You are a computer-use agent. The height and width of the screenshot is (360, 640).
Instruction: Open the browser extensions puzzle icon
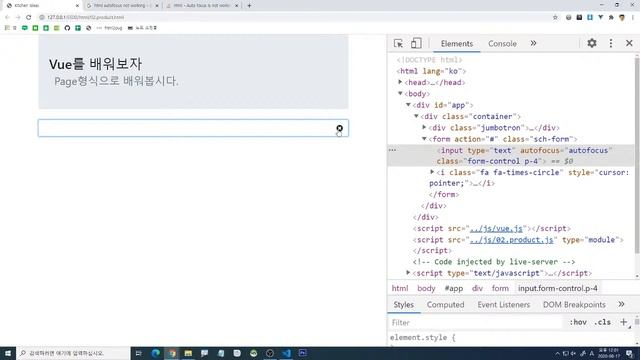(611, 17)
